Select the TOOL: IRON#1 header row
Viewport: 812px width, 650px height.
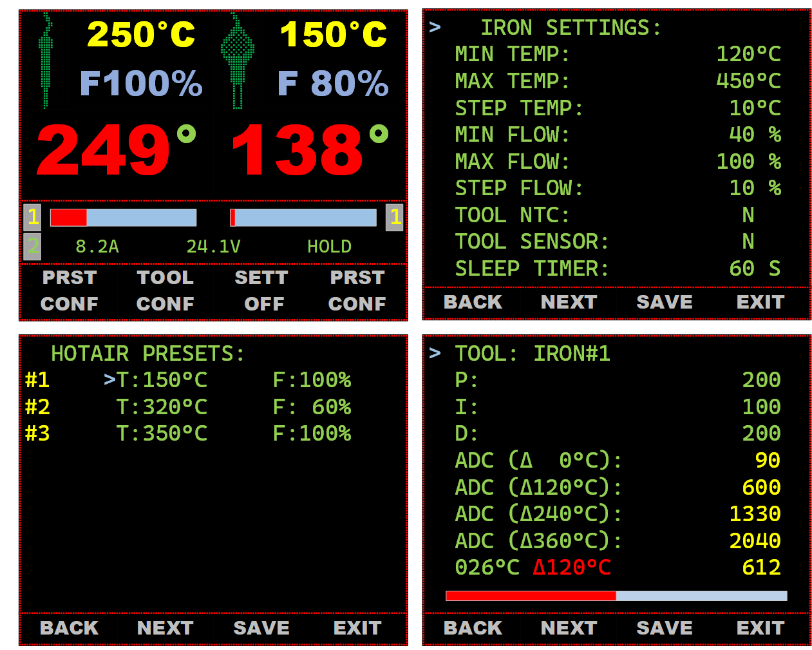pyautogui.click(x=520, y=354)
